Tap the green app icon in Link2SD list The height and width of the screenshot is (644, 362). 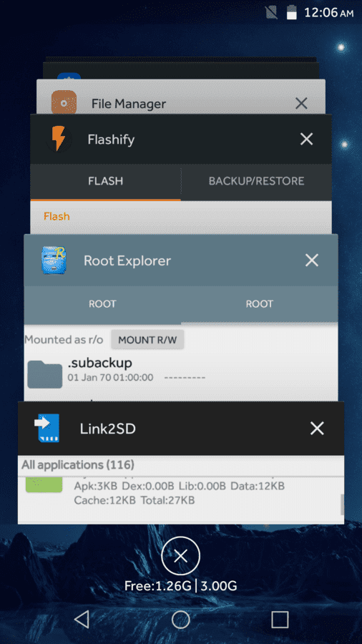[44, 484]
